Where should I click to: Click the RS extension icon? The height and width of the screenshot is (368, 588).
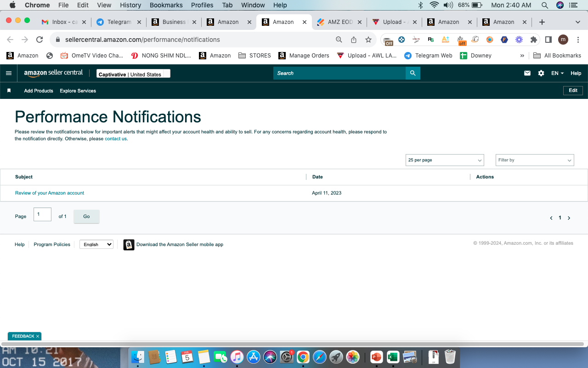[x=430, y=40]
